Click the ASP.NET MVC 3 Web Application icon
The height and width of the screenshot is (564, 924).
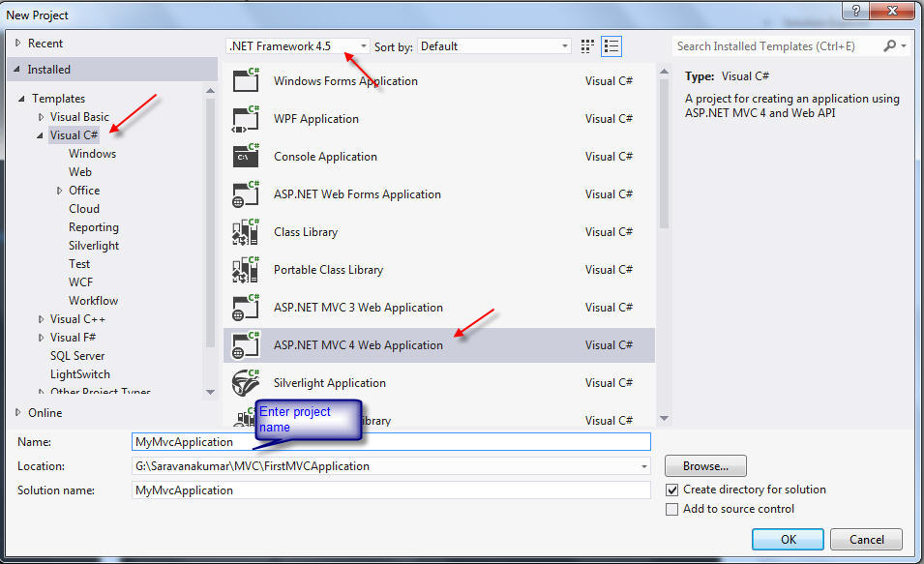click(246, 307)
